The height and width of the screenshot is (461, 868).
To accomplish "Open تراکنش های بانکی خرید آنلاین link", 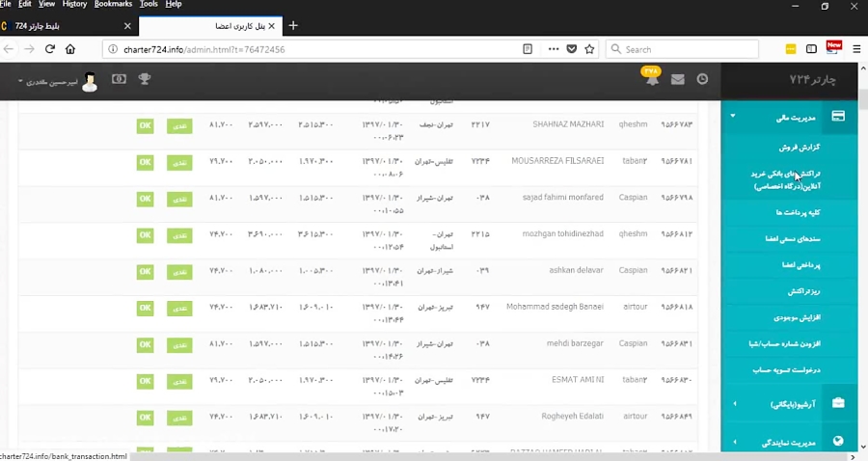I will tap(786, 179).
